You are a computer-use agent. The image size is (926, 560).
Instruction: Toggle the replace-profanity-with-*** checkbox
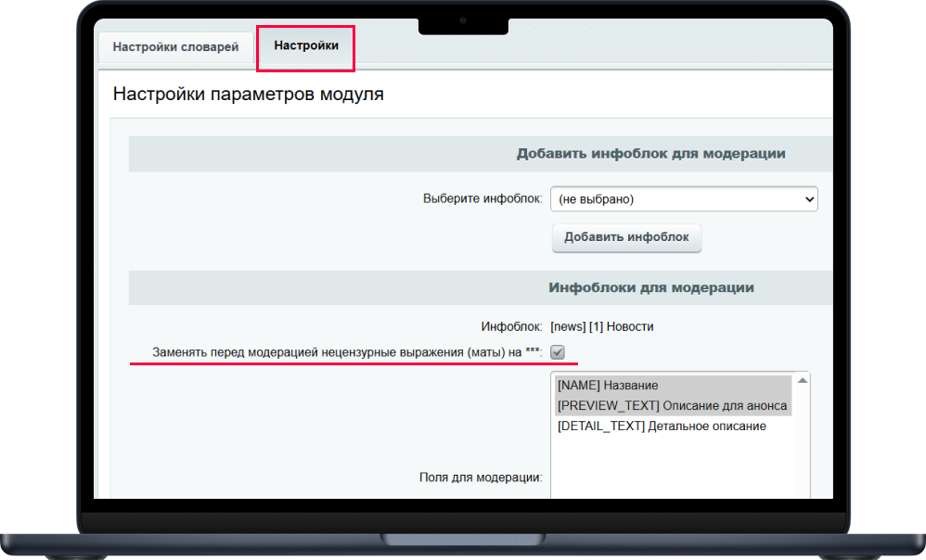coord(558,351)
